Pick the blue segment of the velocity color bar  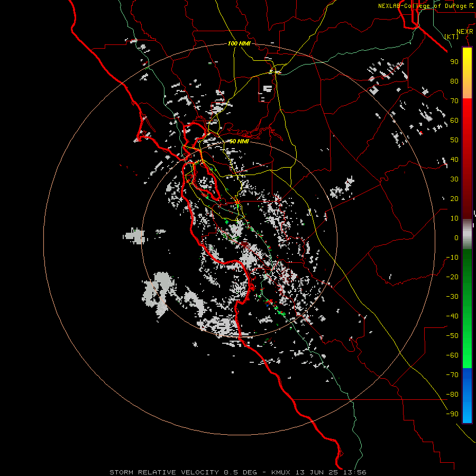point(467,396)
